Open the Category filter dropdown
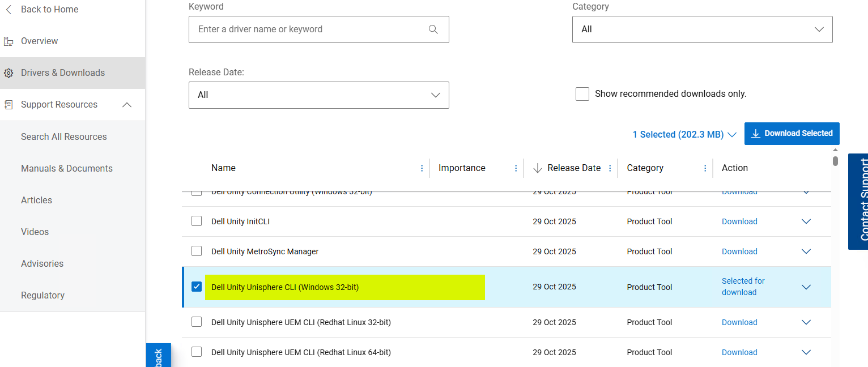The height and width of the screenshot is (367, 868). point(702,29)
